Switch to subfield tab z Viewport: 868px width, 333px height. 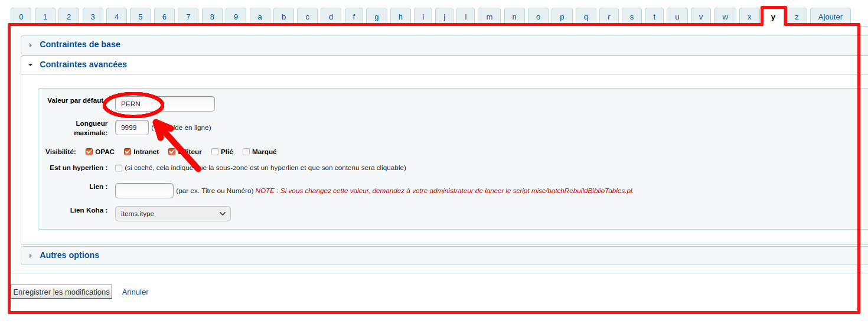797,17
